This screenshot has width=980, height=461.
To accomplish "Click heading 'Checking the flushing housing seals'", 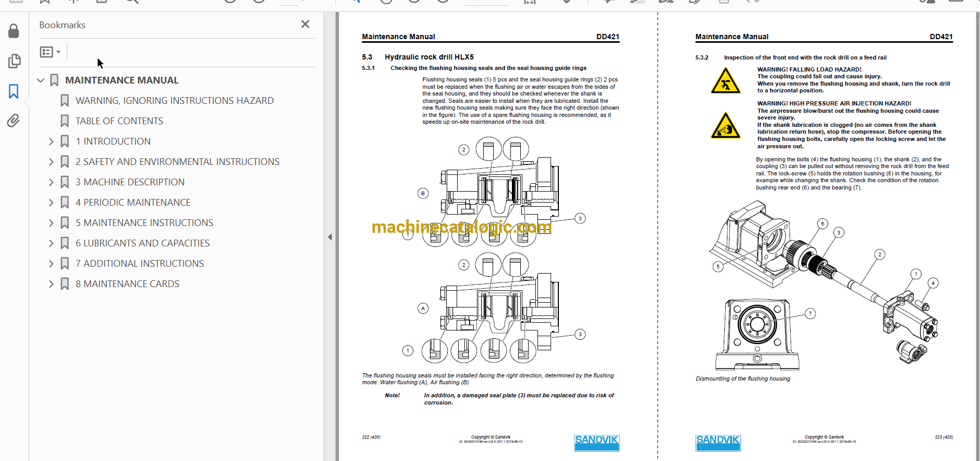I will pyautogui.click(x=488, y=68).
